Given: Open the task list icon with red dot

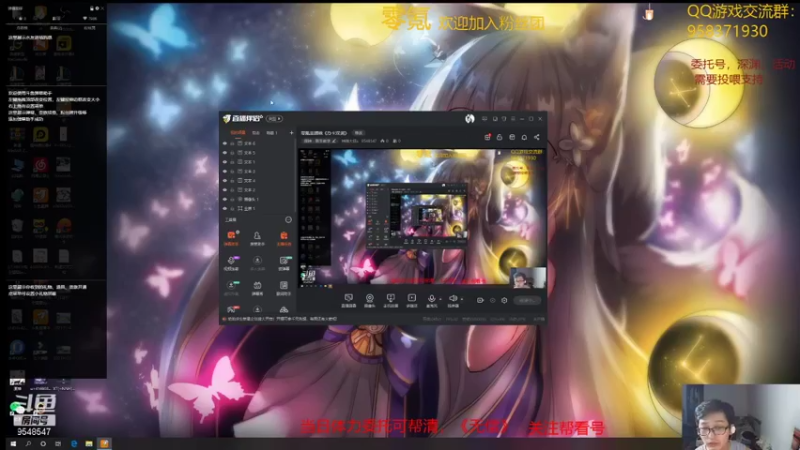Looking at the screenshot, I should pos(487,137).
